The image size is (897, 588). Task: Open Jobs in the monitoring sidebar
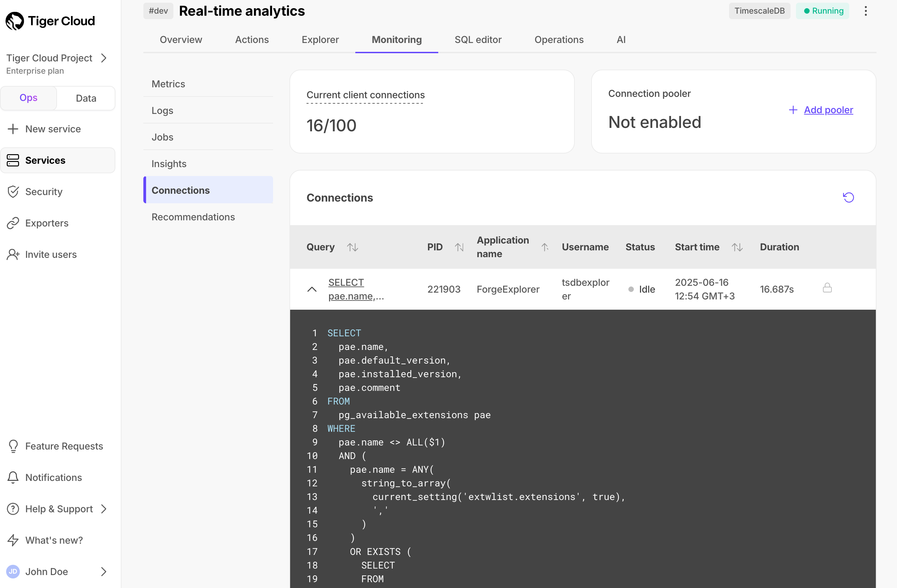coord(208,137)
